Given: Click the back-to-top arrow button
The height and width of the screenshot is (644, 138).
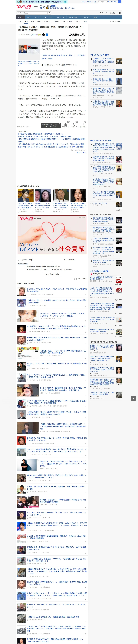Looking at the screenshot, I should [x=133, y=398].
